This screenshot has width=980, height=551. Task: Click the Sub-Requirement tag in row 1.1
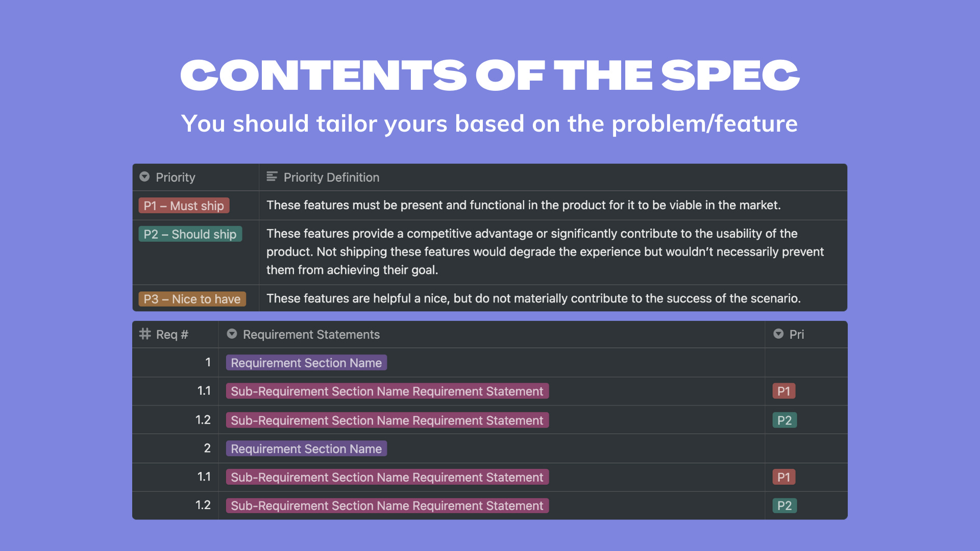tap(387, 391)
